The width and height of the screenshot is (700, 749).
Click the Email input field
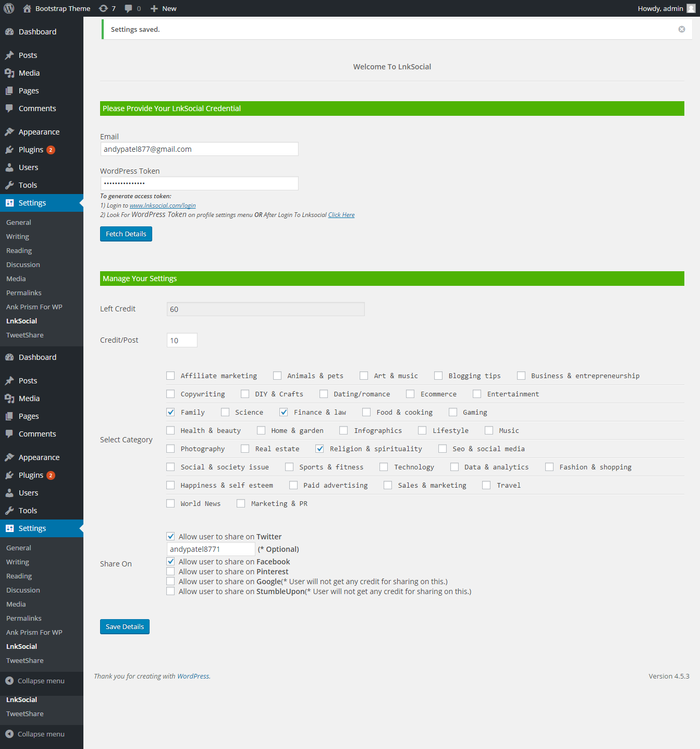[x=199, y=149]
